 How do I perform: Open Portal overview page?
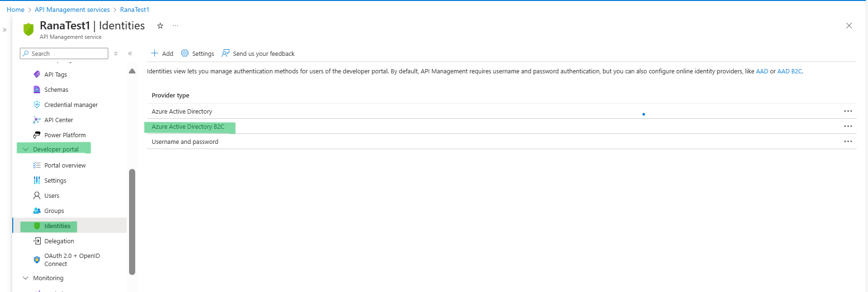point(65,165)
